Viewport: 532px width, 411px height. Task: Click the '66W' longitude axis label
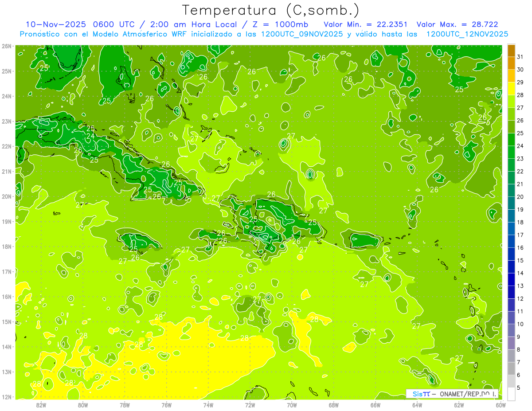click(x=376, y=405)
